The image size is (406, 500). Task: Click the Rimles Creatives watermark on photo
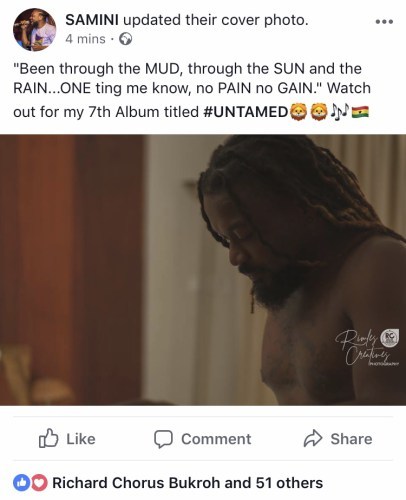coord(366,348)
